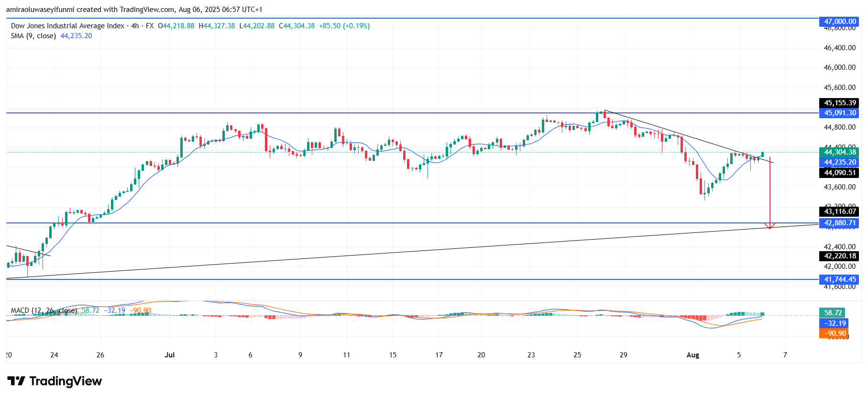
Task: Click the 46,400.00 price scale label
Action: coord(840,48)
